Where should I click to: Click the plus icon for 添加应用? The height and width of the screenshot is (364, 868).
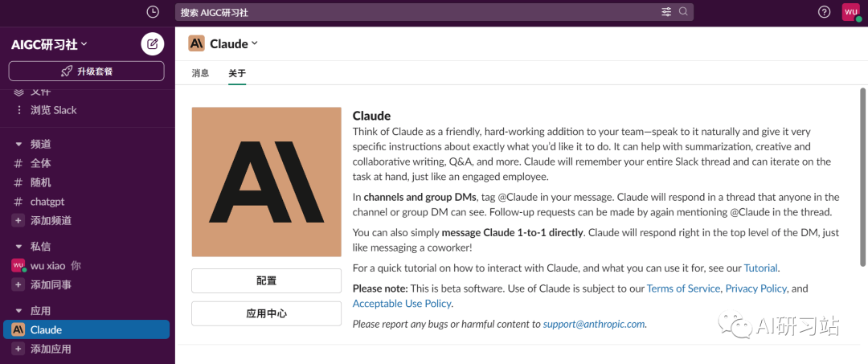click(x=18, y=349)
